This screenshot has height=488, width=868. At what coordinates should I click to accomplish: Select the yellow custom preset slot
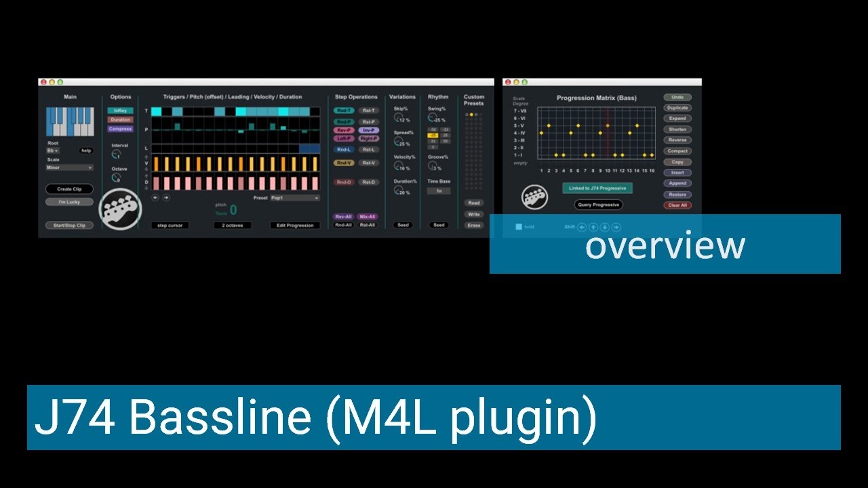(x=471, y=115)
